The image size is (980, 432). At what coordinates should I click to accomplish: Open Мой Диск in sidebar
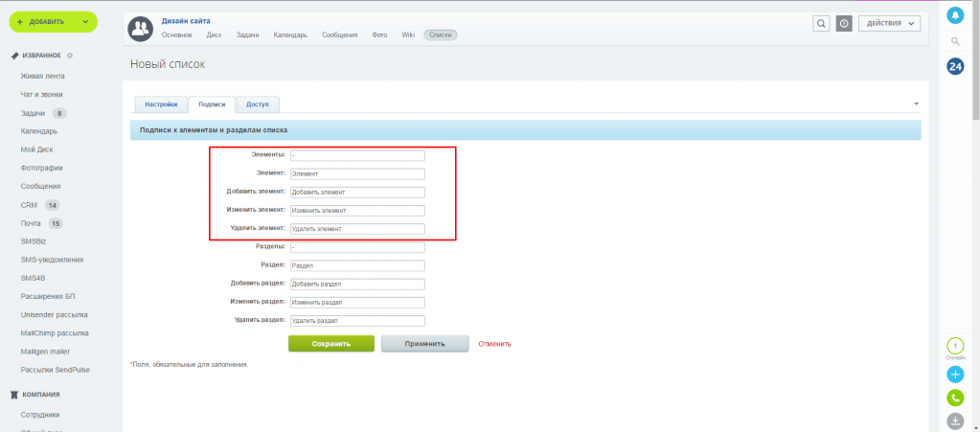[36, 150]
